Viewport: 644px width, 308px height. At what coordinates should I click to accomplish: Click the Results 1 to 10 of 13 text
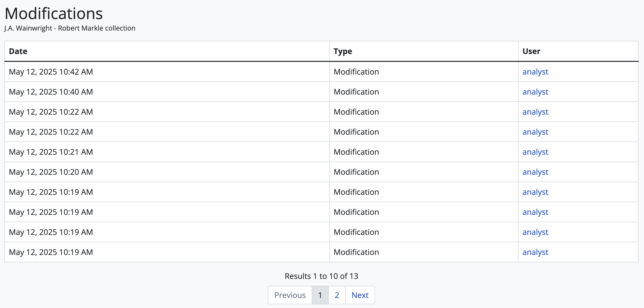pyautogui.click(x=321, y=276)
